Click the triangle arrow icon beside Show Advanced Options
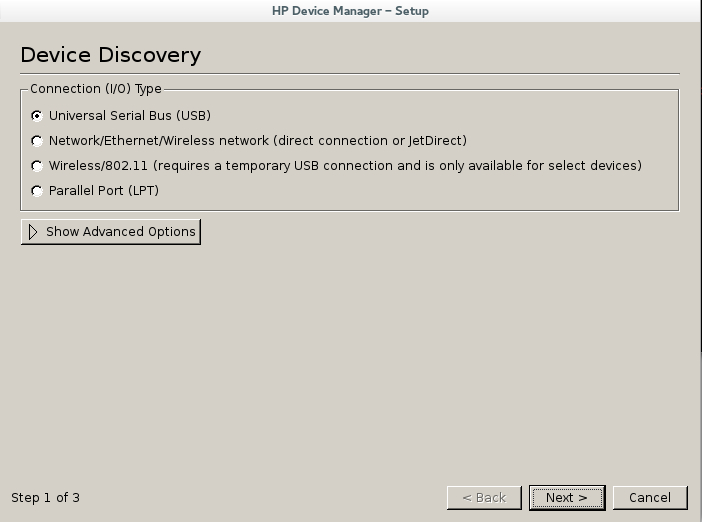This screenshot has height=522, width=702. 33,232
